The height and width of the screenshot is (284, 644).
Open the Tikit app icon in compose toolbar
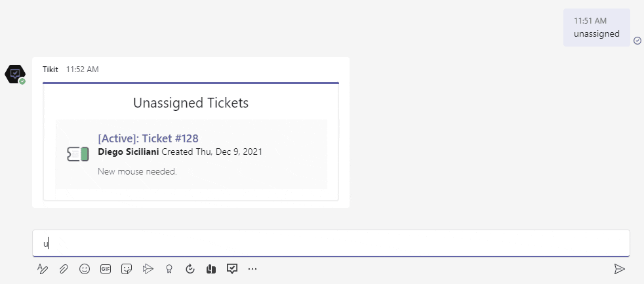[232, 268]
